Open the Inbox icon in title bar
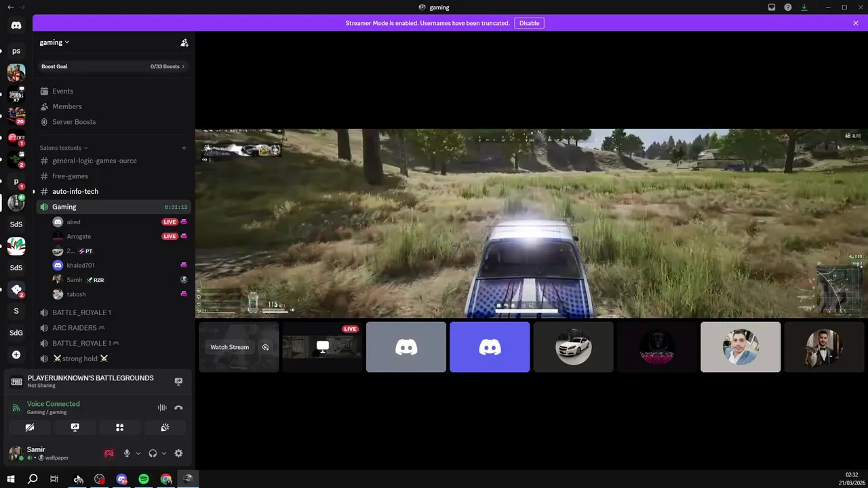868x488 pixels. [x=772, y=7]
